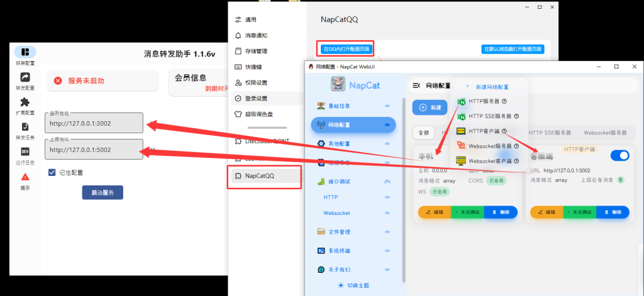Select Websocket服务器 from new config menu
This screenshot has height=296, width=644.
[489, 146]
